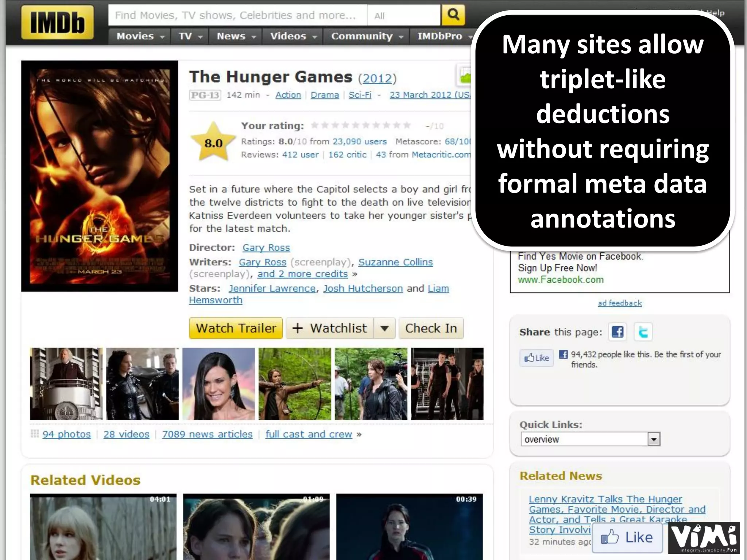Screen dimensions: 747x560
Task: Open the Videos menu
Action: coord(293,36)
